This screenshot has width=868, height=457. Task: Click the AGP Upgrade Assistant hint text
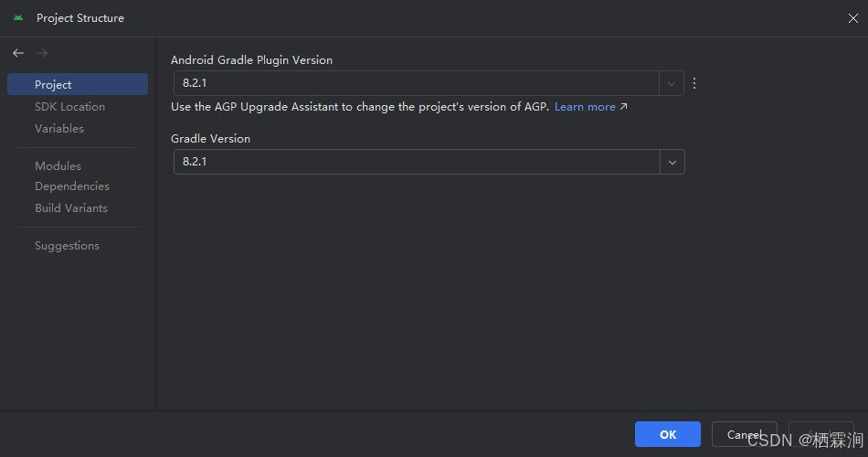(x=360, y=107)
